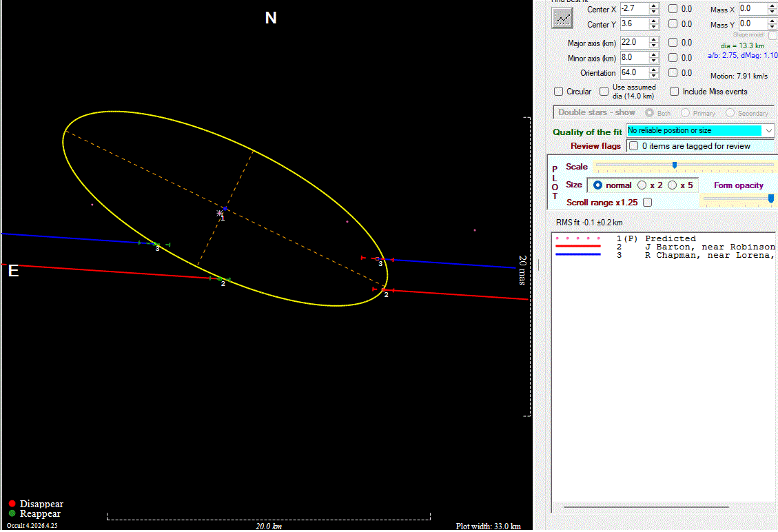
Task: Tick the Review flags tagged items checkbox
Action: point(633,146)
